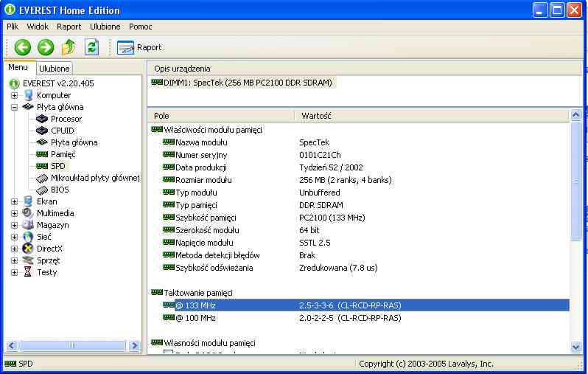Select the SPD memory icon
Image resolution: width=588 pixels, height=374 pixels.
tap(41, 166)
